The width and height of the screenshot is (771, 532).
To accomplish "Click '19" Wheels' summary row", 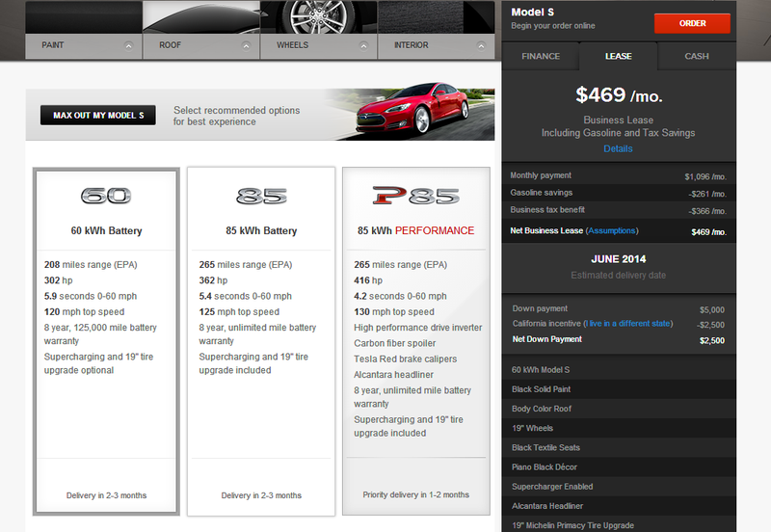I will pyautogui.click(x=619, y=428).
